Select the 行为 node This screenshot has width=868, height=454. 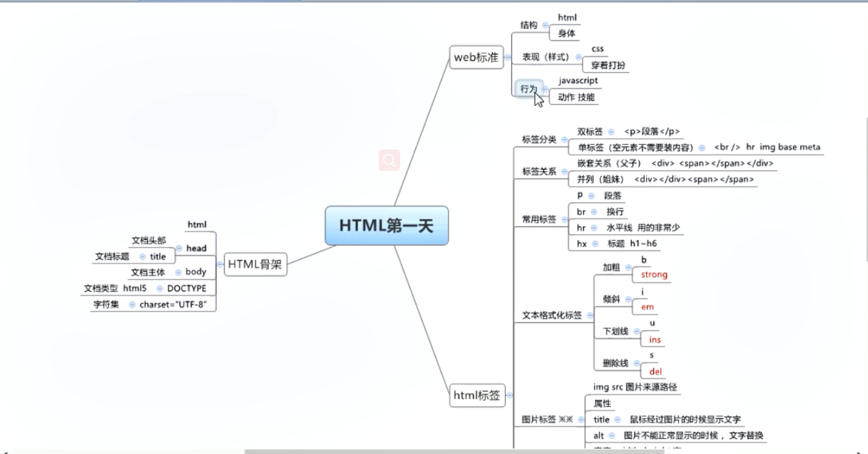coord(529,89)
